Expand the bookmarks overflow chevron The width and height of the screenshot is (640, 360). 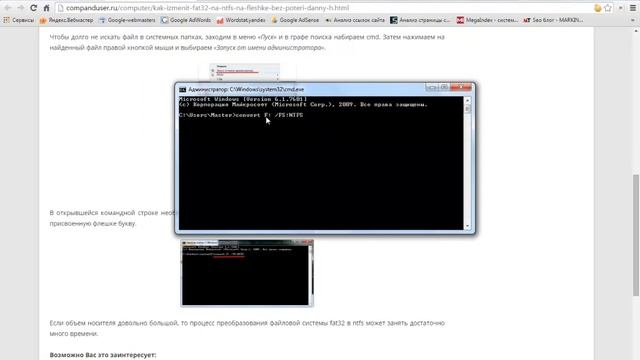[x=632, y=20]
